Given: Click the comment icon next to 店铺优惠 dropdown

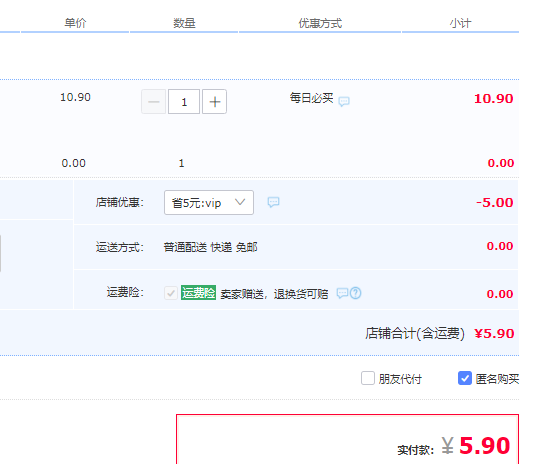Looking at the screenshot, I should (273, 202).
